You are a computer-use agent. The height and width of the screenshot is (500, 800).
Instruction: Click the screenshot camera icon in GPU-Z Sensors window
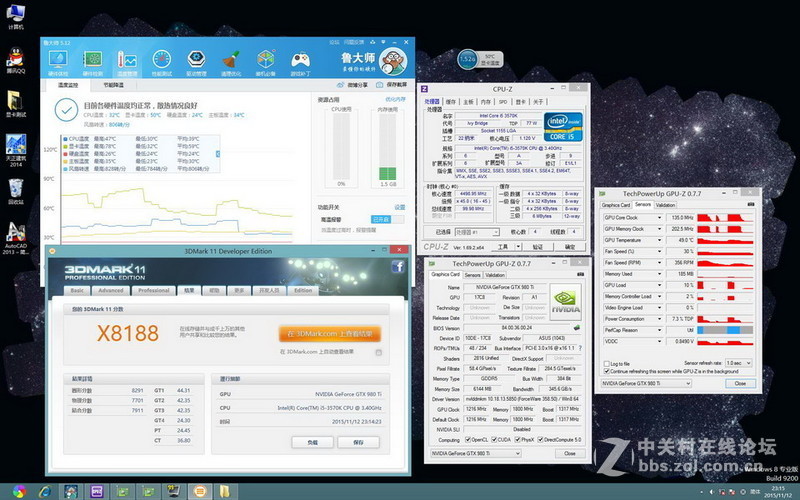[751, 205]
